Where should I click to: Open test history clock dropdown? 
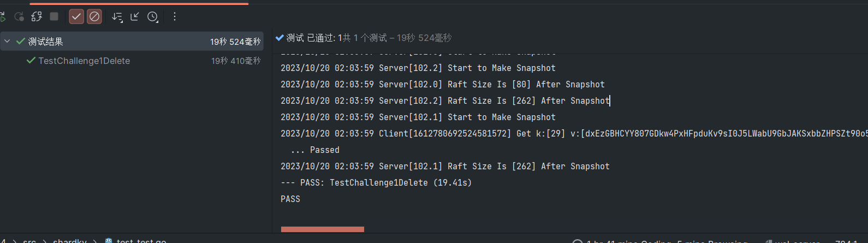[x=153, y=17]
